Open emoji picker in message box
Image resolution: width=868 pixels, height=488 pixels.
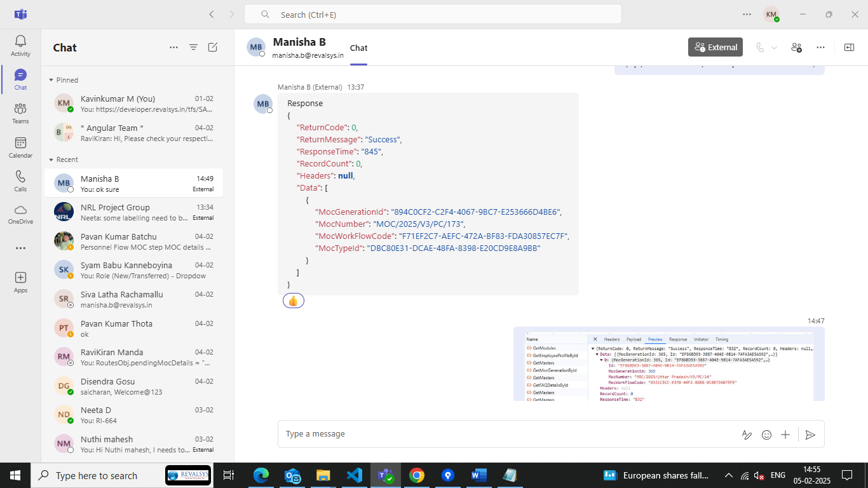[766, 435]
